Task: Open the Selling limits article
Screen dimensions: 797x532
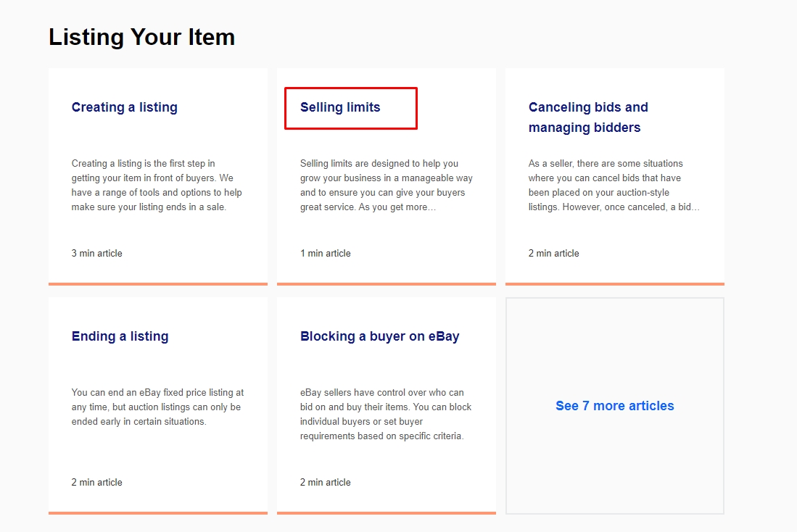Action: coord(340,107)
